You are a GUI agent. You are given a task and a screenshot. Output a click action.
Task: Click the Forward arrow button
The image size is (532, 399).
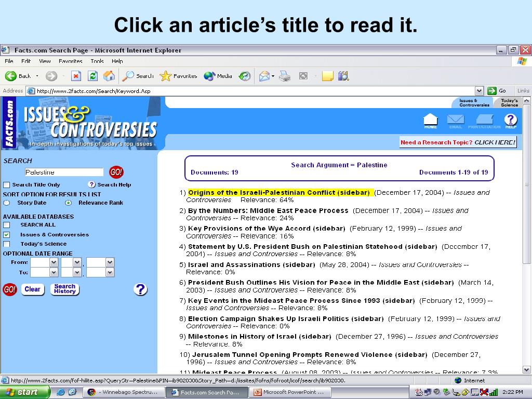point(51,76)
